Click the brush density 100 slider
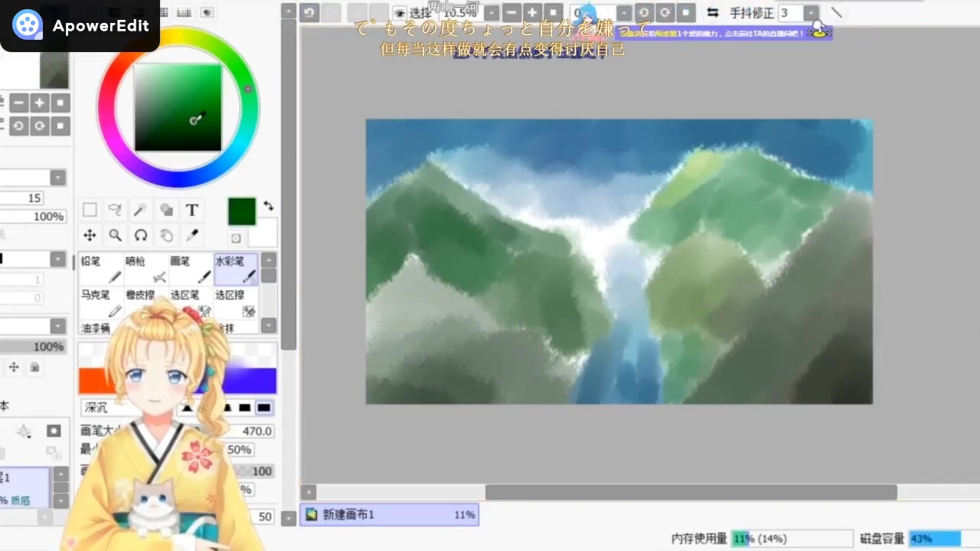The image size is (980, 551). point(253,471)
